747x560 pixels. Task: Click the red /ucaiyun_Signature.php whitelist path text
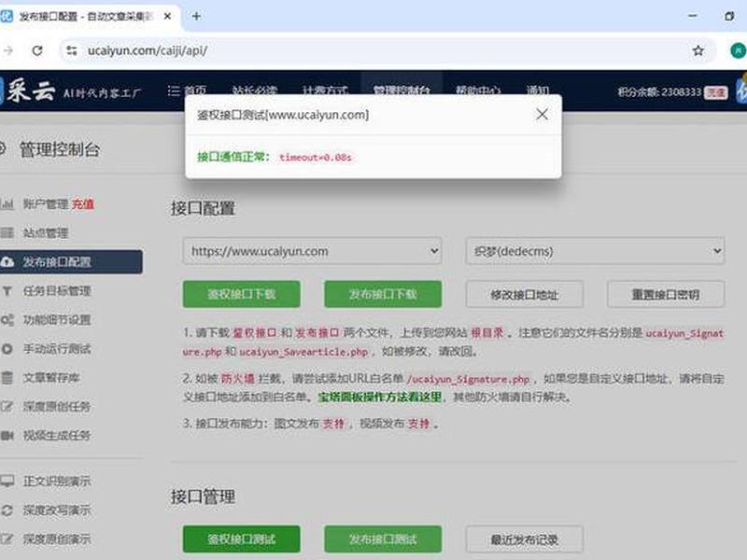(468, 379)
